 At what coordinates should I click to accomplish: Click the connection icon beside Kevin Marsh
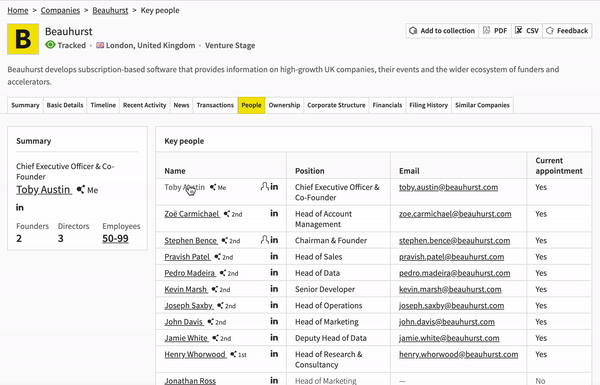[x=214, y=289]
